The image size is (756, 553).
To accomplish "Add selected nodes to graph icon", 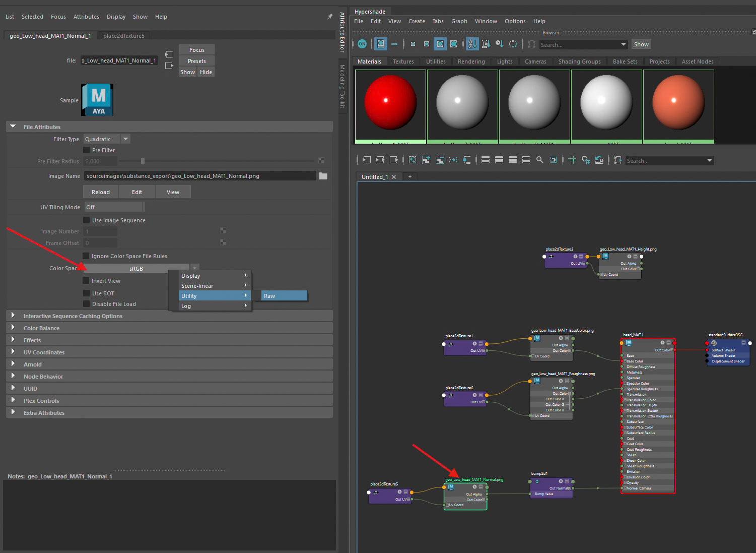I will point(426,160).
